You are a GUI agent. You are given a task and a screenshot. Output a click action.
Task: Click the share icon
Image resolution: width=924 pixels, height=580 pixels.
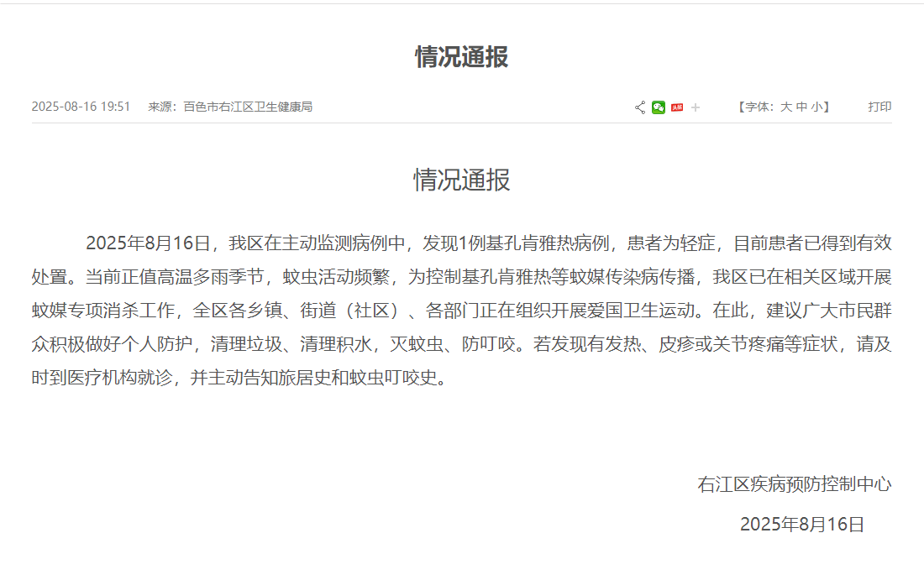tap(640, 107)
